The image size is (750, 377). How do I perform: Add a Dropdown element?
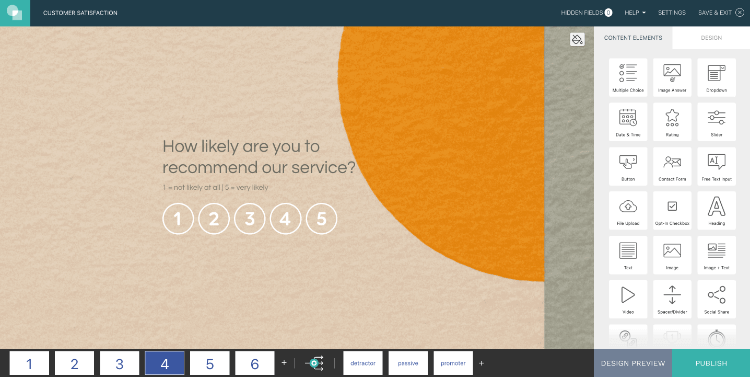coord(717,78)
